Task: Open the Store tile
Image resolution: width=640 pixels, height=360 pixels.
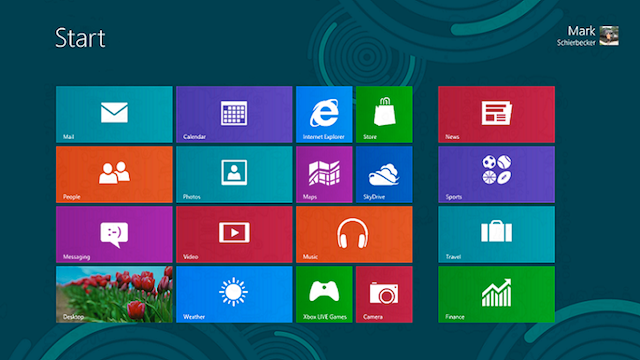Action: 384,114
